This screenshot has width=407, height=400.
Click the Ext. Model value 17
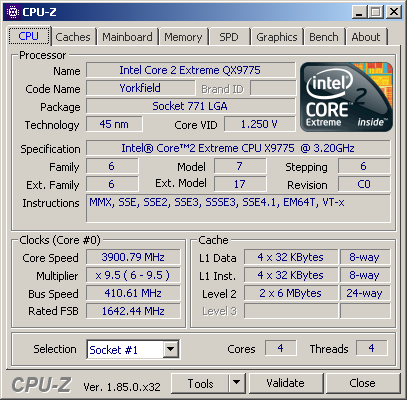(x=240, y=184)
